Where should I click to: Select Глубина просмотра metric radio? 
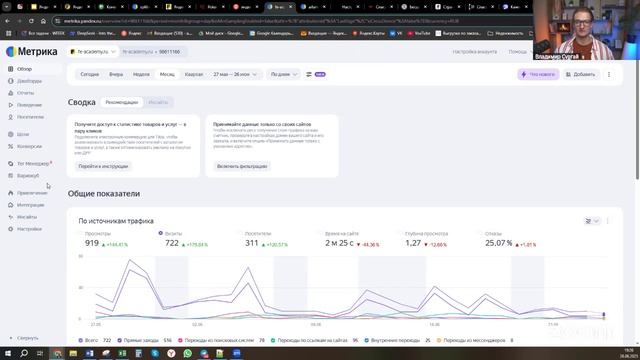click(401, 233)
